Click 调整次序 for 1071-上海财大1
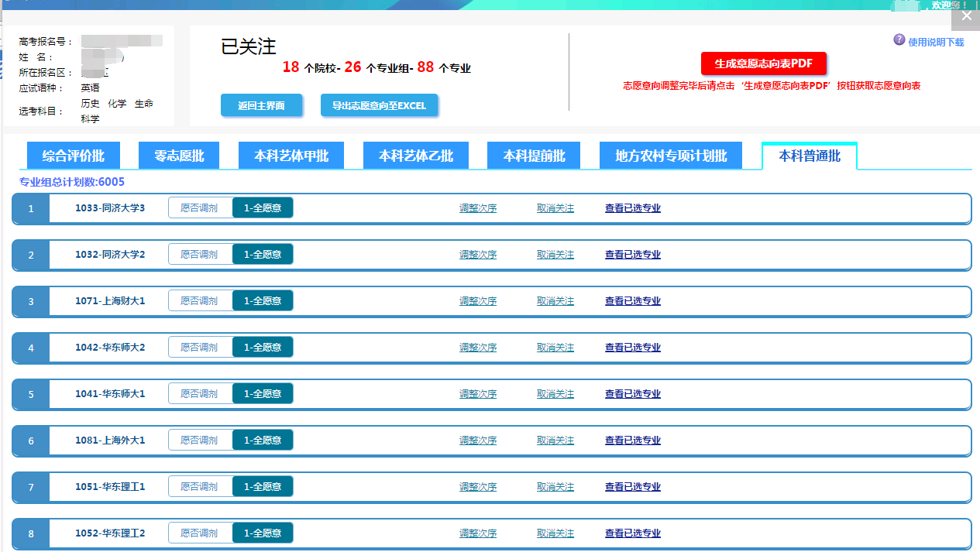 478,301
